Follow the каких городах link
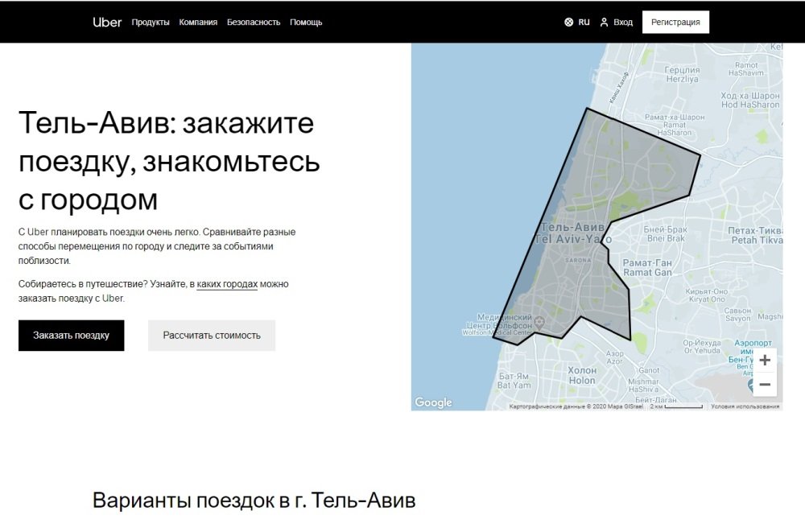This screenshot has width=805, height=532. (x=227, y=284)
